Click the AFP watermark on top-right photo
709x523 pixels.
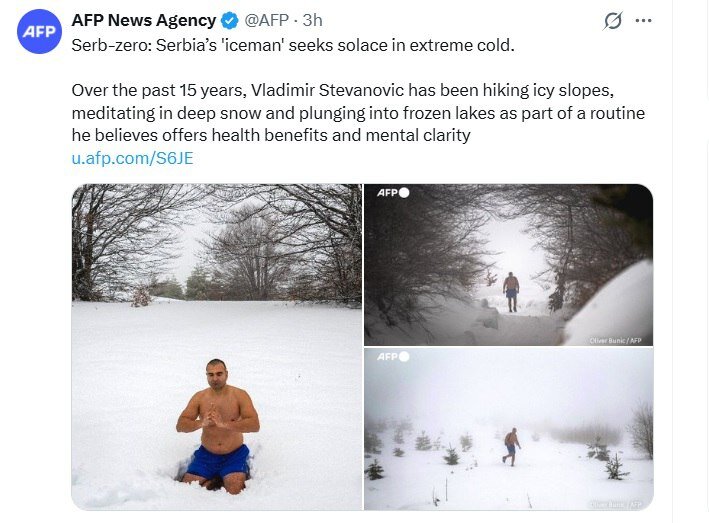(392, 193)
